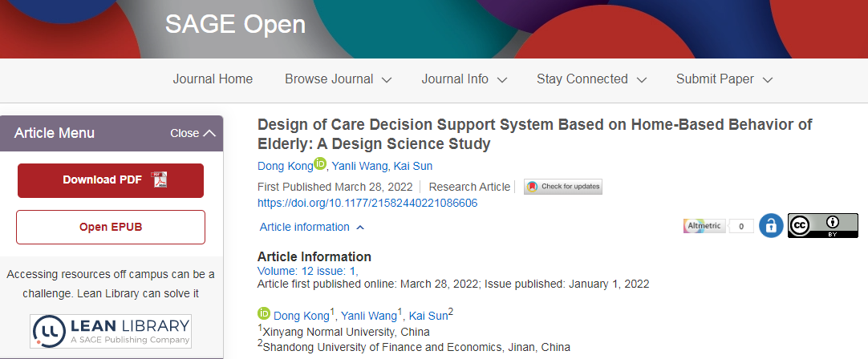868x359 pixels.
Task: Click the Open EPUB button
Action: [x=111, y=227]
